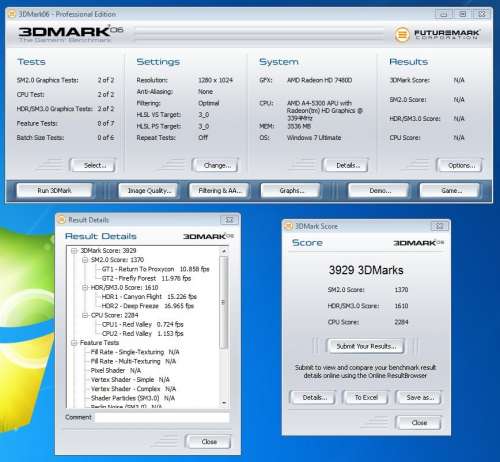Collapse the CPU Score tree node
Screen dimensions: 500x462
(x=85, y=315)
